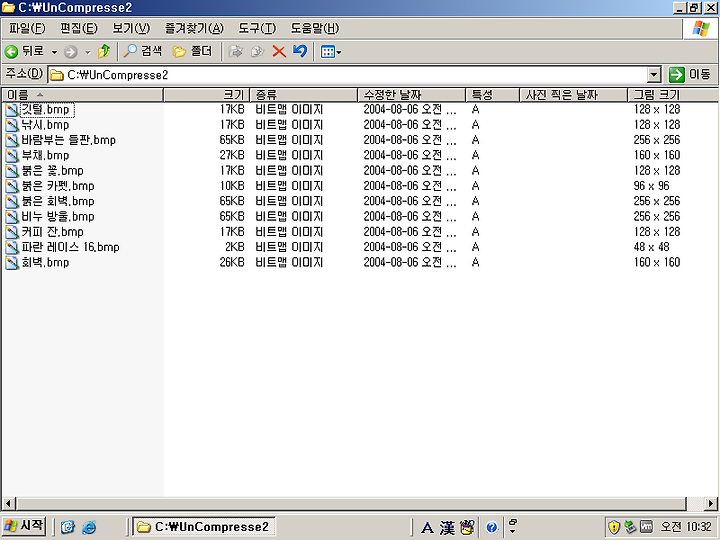Toggle the language bar A input mode
720x540 pixels.
click(x=427, y=528)
